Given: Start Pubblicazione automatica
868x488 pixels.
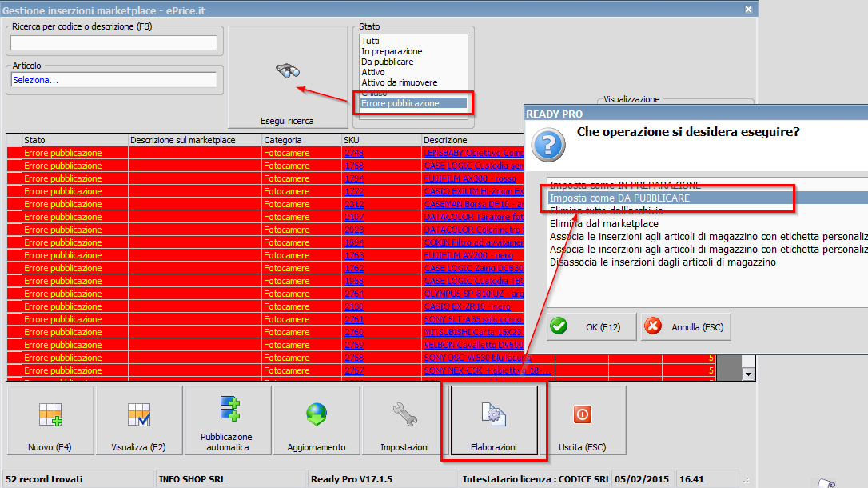Looking at the screenshot, I should [228, 421].
